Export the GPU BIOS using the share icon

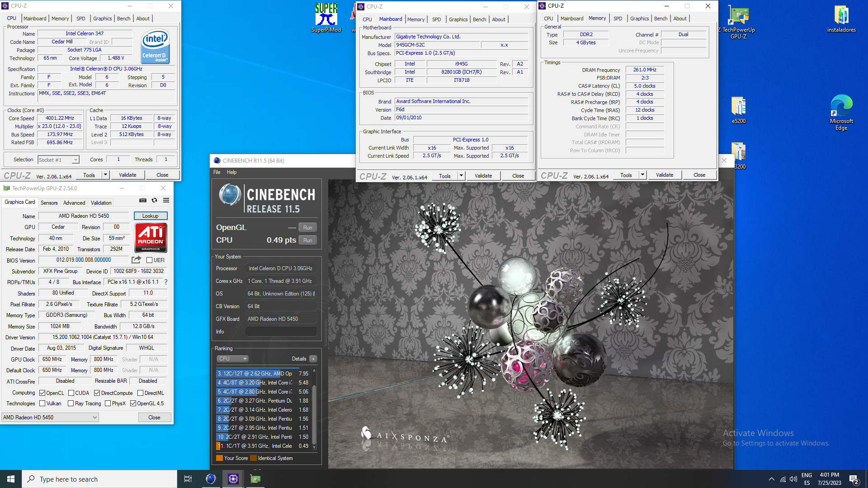[136, 260]
